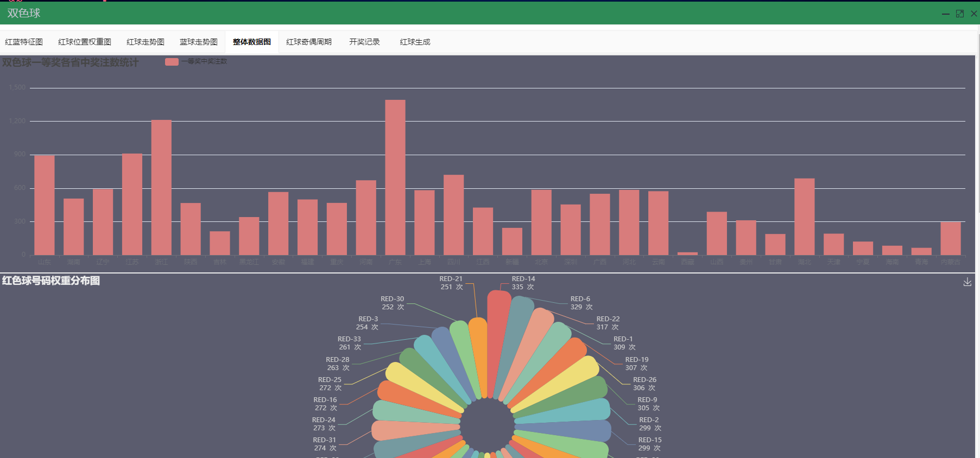The width and height of the screenshot is (980, 458).
Task: Open the 红蓝特征图 tab
Action: [24, 42]
